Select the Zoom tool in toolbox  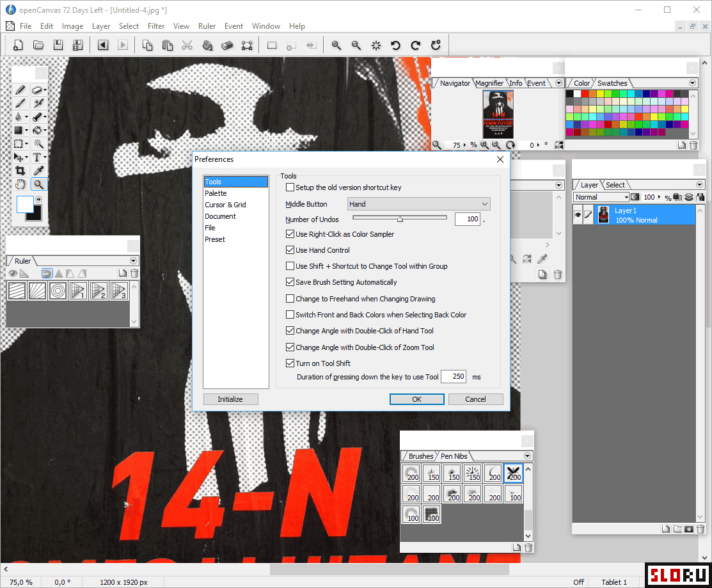coord(38,184)
